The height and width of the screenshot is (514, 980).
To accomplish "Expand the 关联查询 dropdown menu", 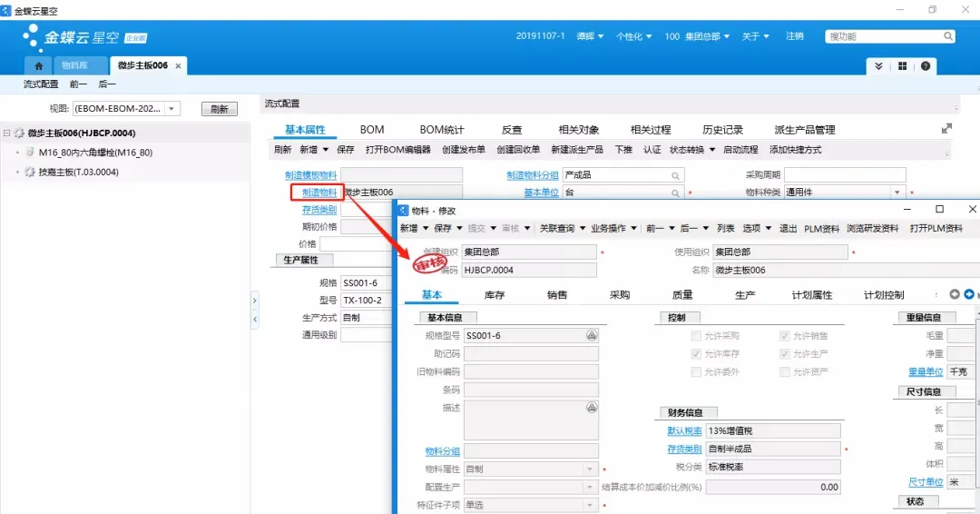I will [x=583, y=229].
